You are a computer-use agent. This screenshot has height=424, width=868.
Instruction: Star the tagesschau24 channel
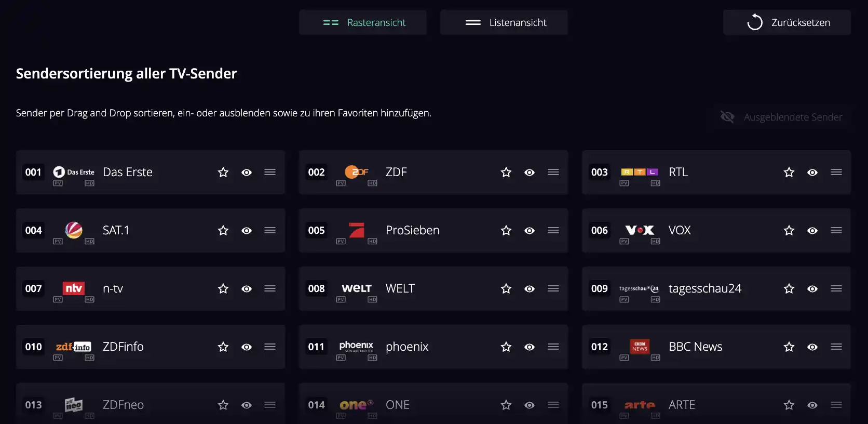point(789,288)
